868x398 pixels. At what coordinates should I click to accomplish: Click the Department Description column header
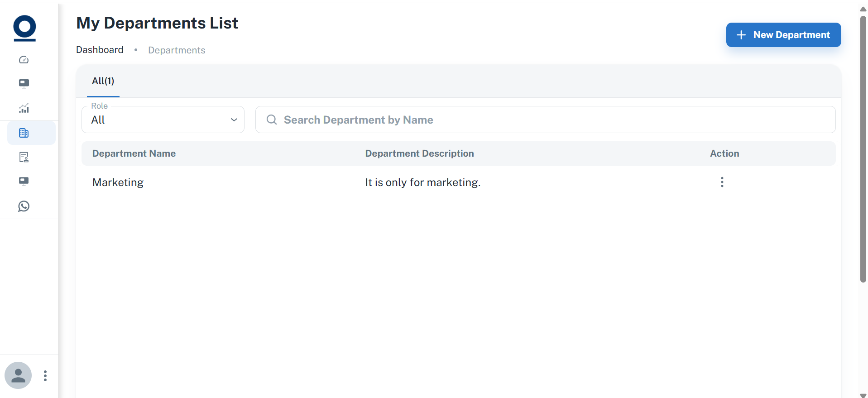(420, 153)
